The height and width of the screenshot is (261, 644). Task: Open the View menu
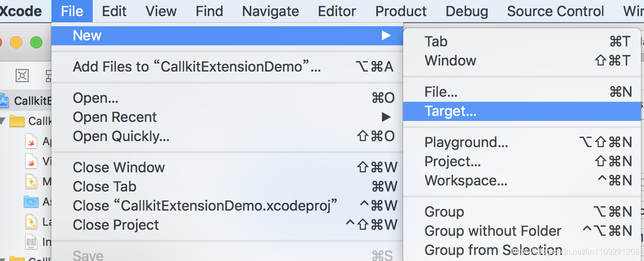161,11
